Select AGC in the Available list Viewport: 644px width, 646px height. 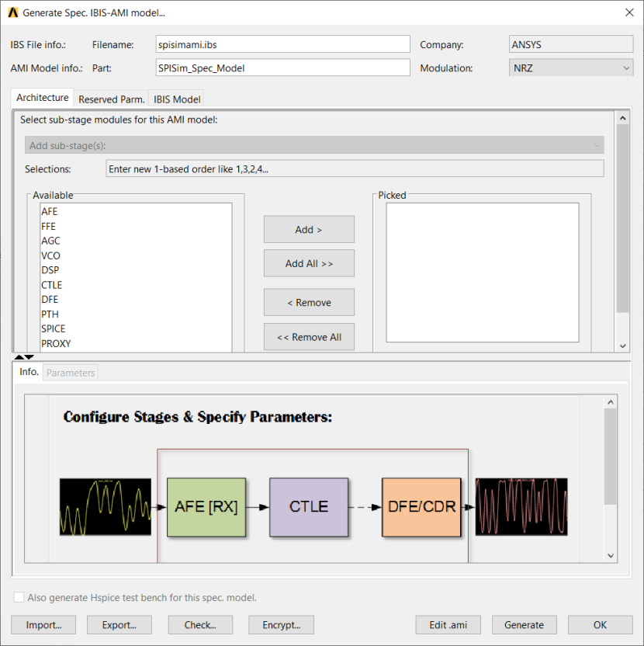point(136,241)
